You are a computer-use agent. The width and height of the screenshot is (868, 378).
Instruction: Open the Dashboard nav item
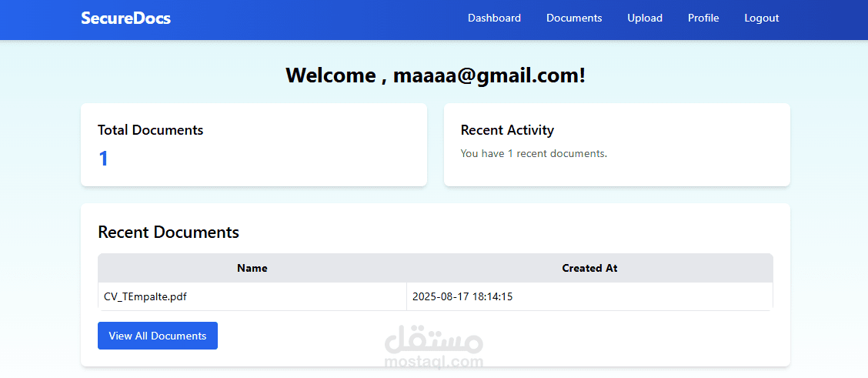494,18
